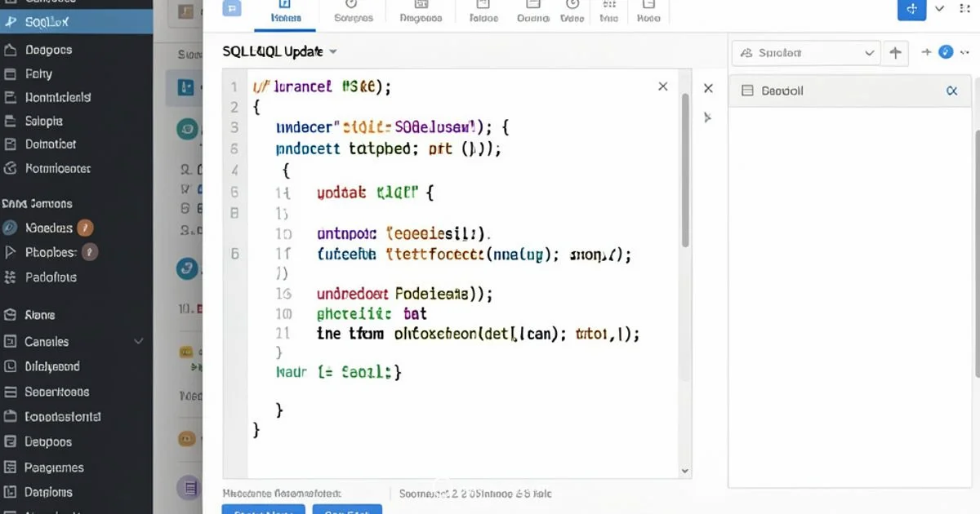Viewport: 980px width, 514px height.
Task: Click the Save Edit button at the bottom
Action: pyautogui.click(x=347, y=511)
